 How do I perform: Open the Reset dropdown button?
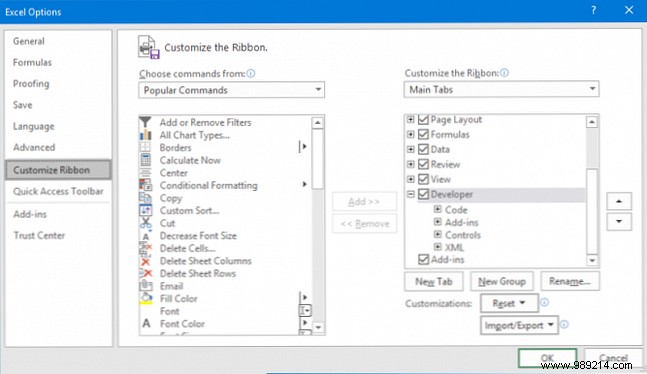coord(509,303)
